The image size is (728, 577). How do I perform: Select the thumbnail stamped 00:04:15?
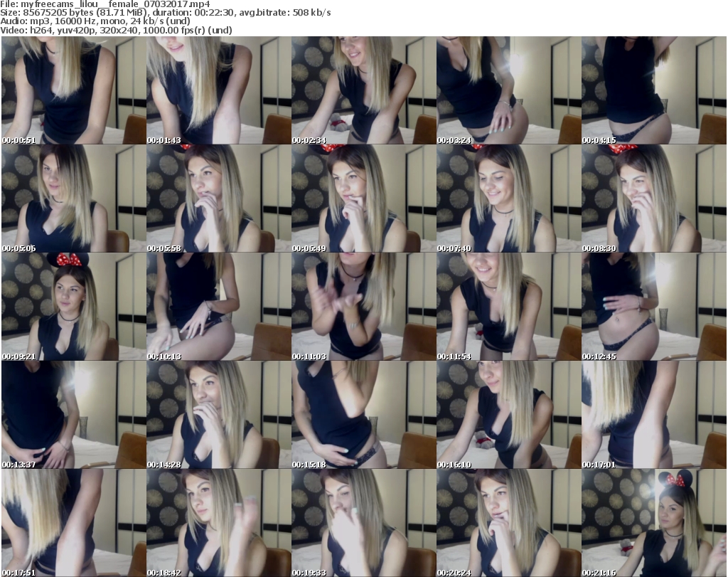coord(654,90)
